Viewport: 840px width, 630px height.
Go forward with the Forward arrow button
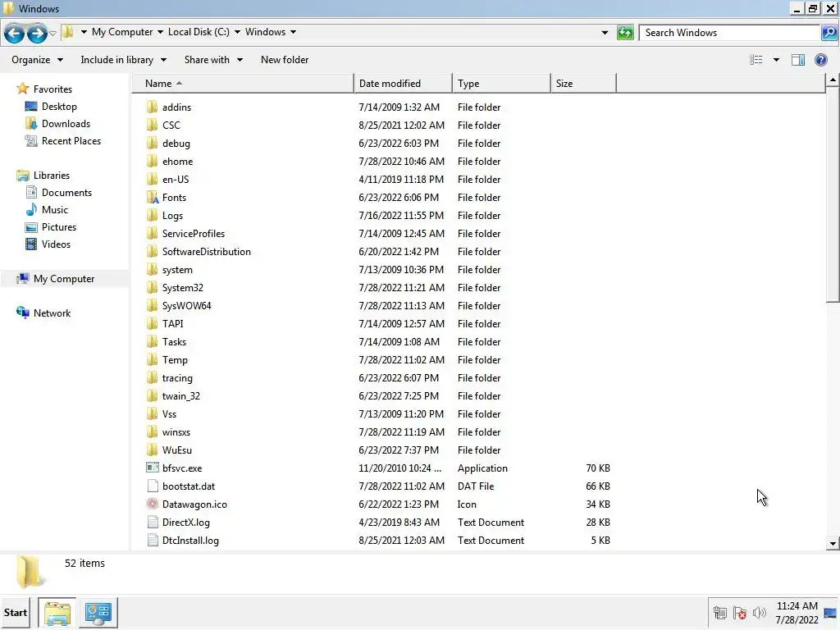(37, 33)
